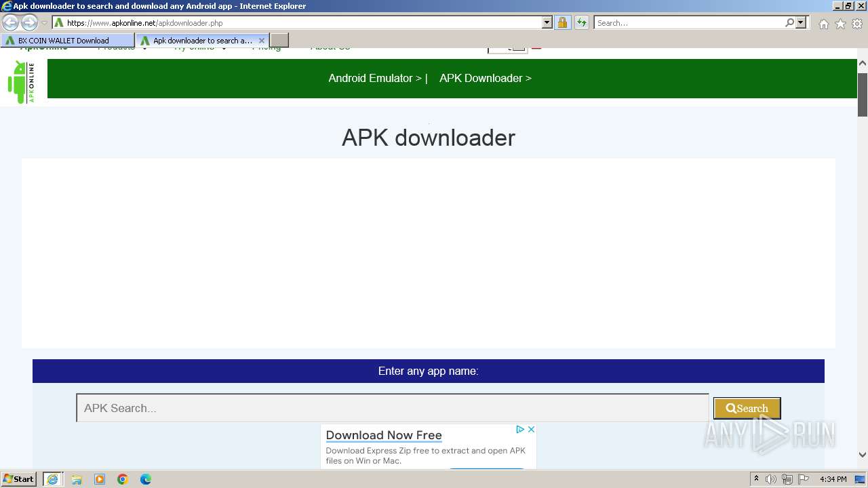Click the AdChoices triangle icon
The image size is (868, 488).
point(520,429)
